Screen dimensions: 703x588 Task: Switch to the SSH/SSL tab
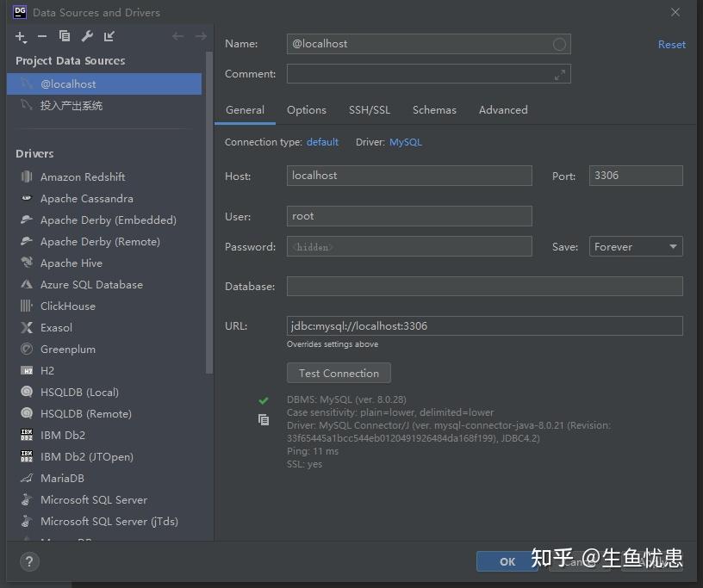(x=370, y=110)
